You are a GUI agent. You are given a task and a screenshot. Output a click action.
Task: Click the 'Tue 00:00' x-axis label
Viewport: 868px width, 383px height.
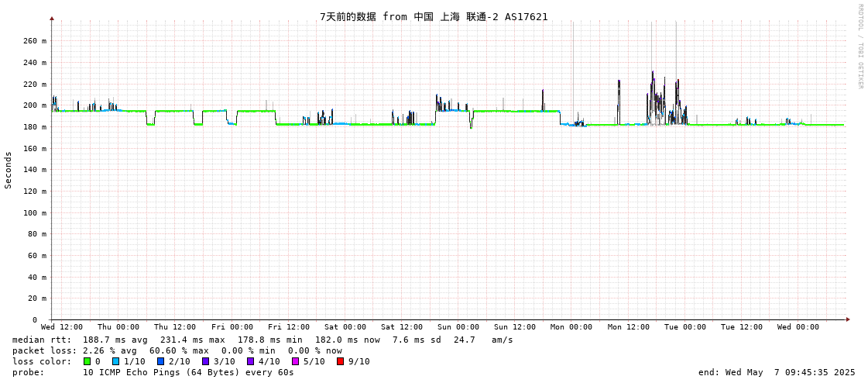pyautogui.click(x=685, y=327)
